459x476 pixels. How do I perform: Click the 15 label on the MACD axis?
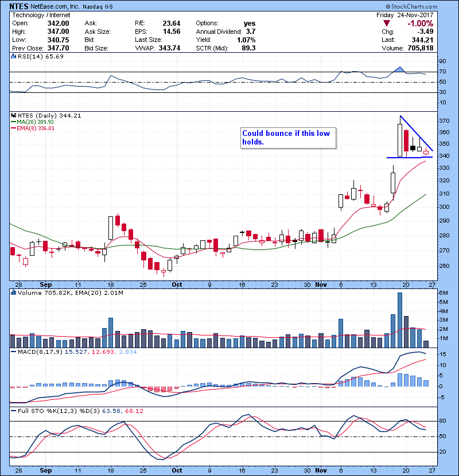(442, 354)
